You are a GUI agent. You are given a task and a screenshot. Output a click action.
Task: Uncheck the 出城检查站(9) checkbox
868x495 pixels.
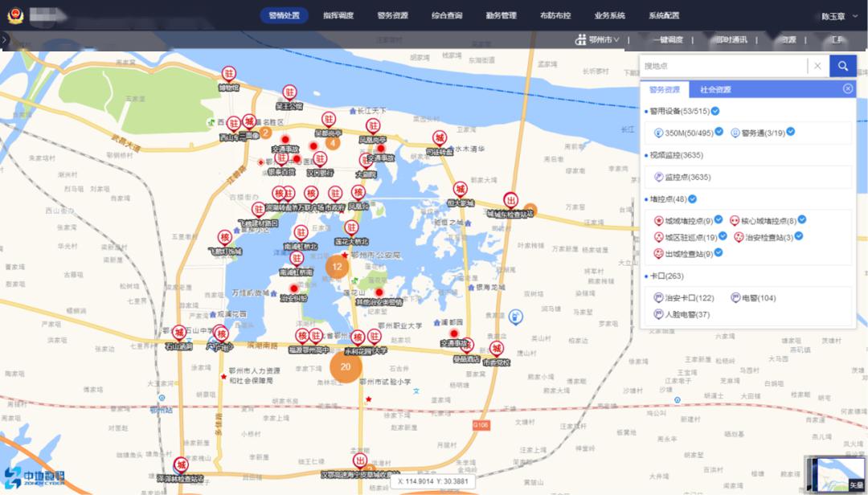pos(719,252)
